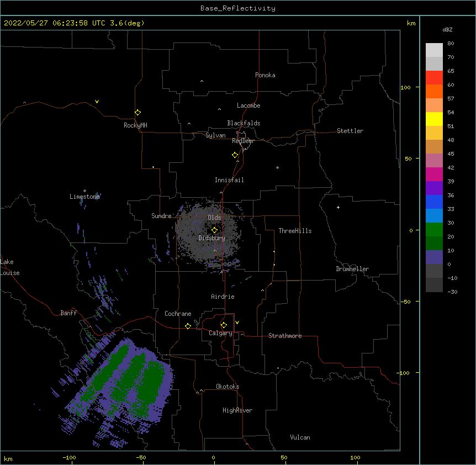Click the 3.6(deg) elevation angle text
The height and width of the screenshot is (465, 476).
[127, 23]
